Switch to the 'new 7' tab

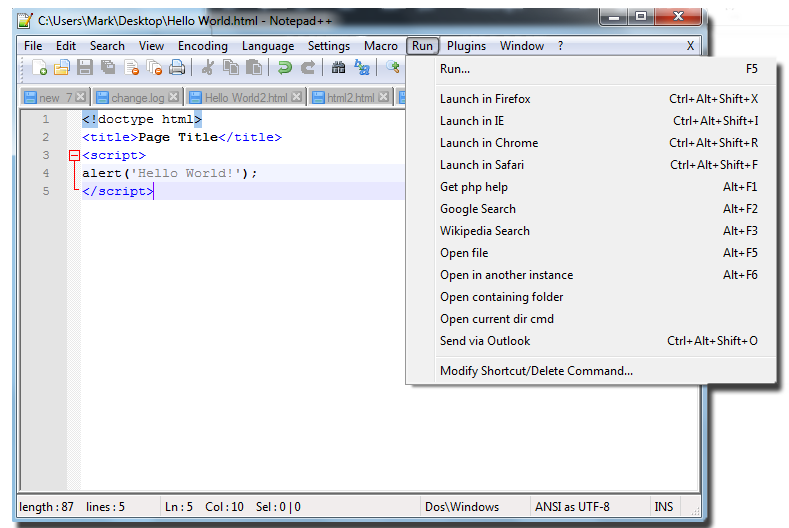click(x=55, y=97)
